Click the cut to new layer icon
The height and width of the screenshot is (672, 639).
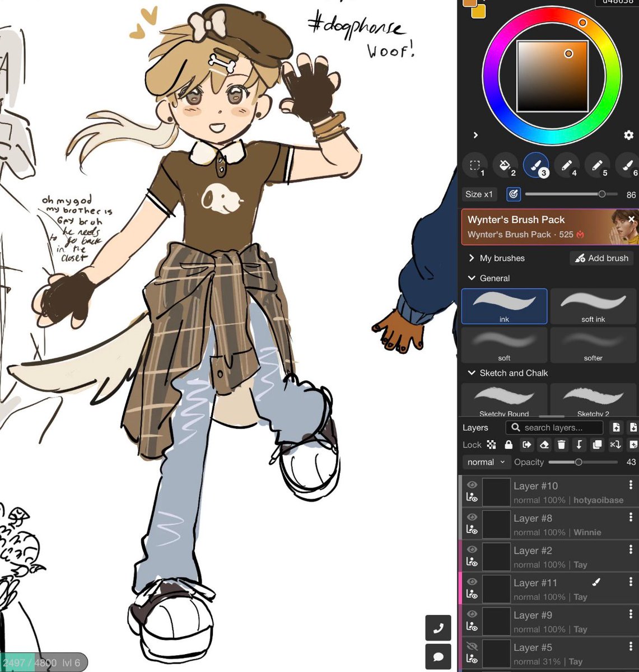(x=615, y=445)
